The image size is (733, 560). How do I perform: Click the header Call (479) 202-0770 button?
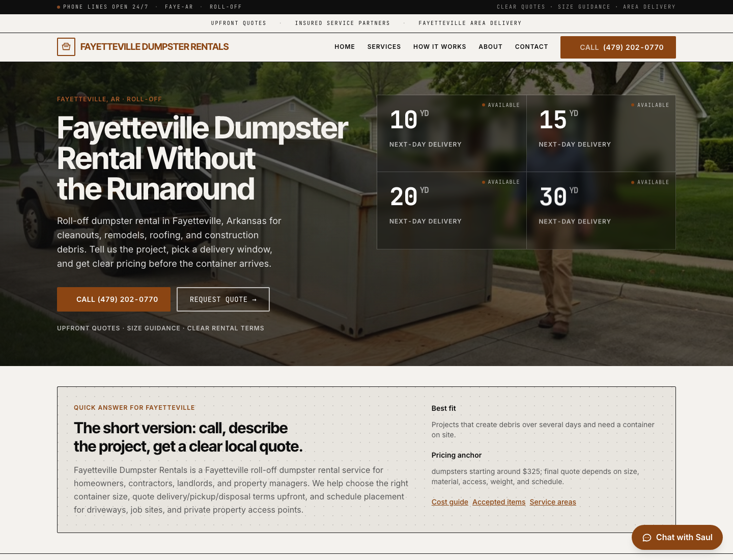618,47
